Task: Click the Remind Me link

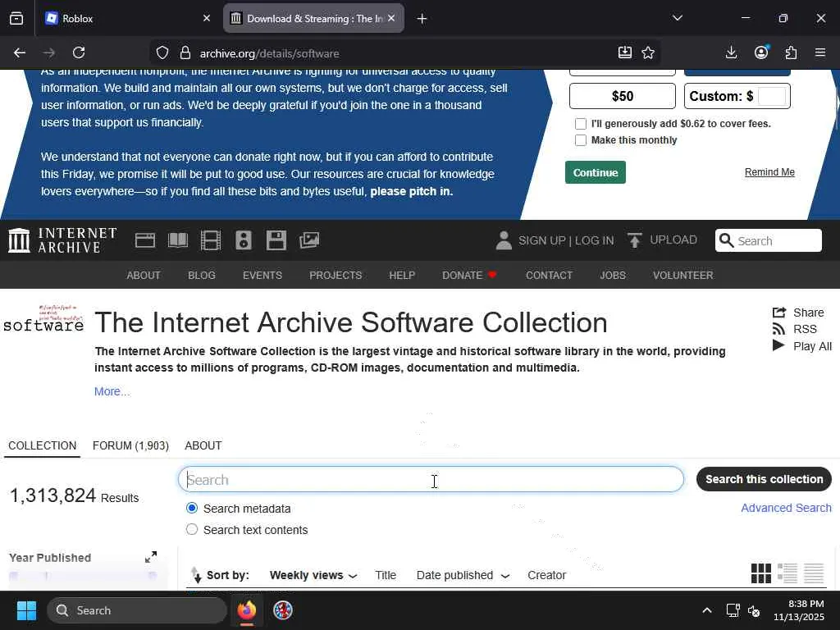Action: tap(769, 172)
